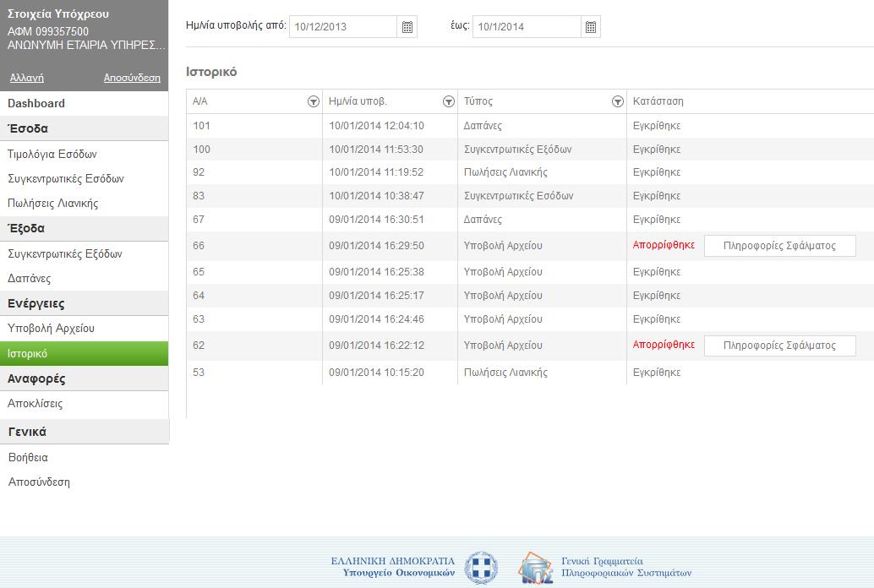Click the date 10/01/2014 10:38:47
The height and width of the screenshot is (588, 874).
pos(376,196)
